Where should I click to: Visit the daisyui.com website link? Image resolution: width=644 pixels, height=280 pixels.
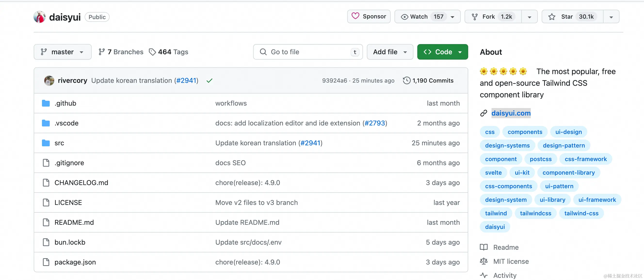[511, 113]
